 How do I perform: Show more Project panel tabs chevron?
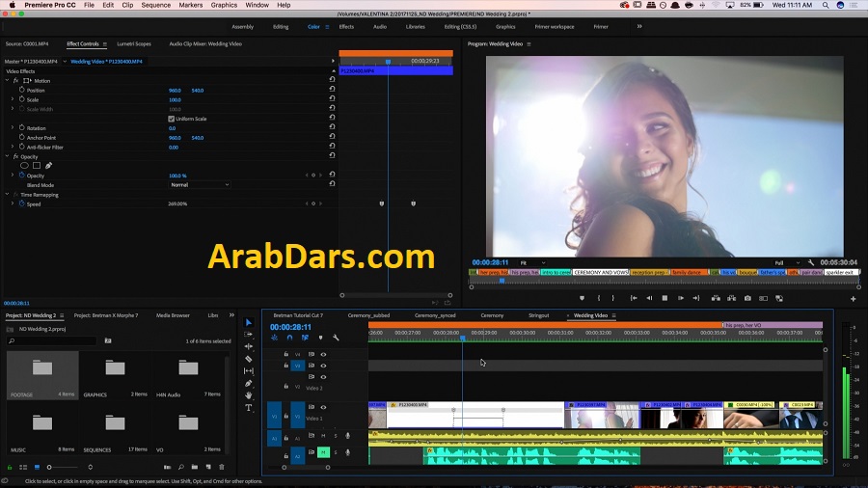tap(231, 315)
